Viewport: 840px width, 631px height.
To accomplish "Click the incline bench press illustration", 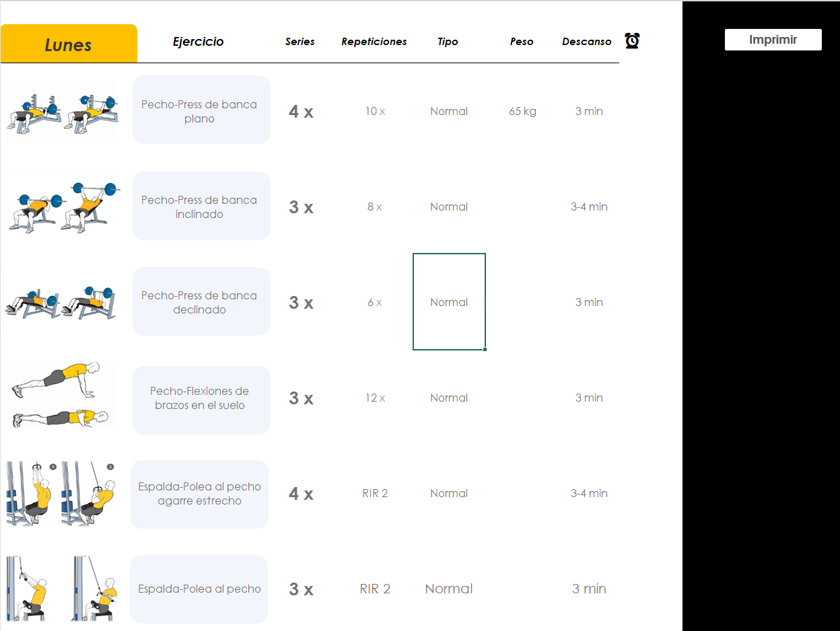I will click(x=64, y=207).
